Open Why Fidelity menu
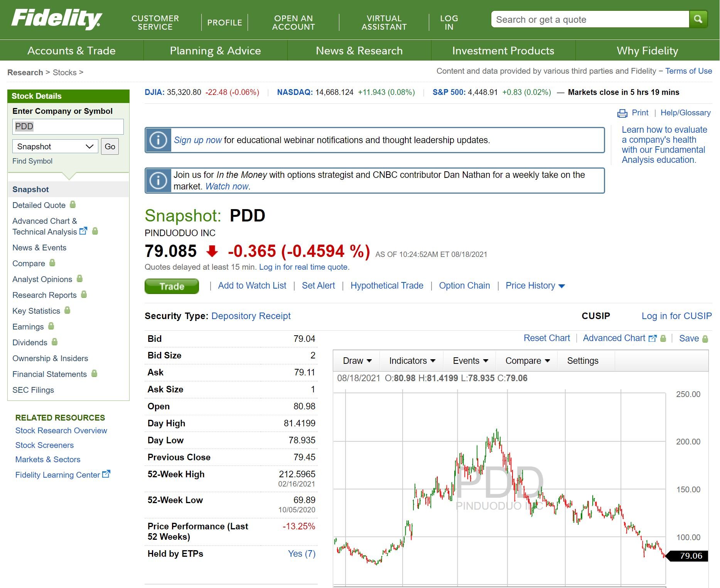Screen dimensions: 720x588 [647, 51]
